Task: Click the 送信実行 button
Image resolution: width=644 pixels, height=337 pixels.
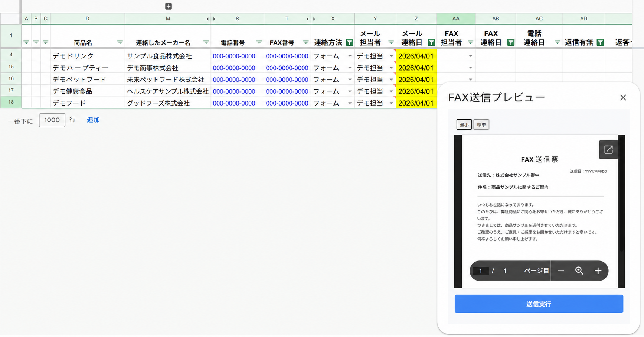Action: point(539,304)
